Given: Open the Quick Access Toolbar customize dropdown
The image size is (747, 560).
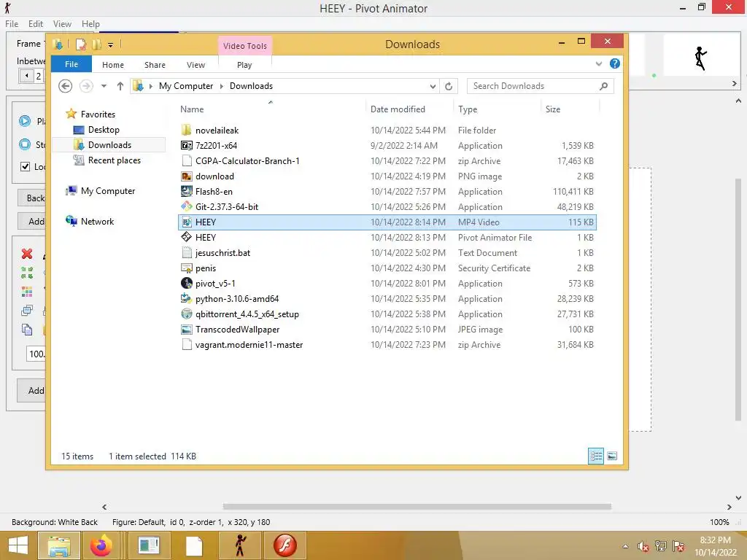Looking at the screenshot, I should click(x=110, y=44).
